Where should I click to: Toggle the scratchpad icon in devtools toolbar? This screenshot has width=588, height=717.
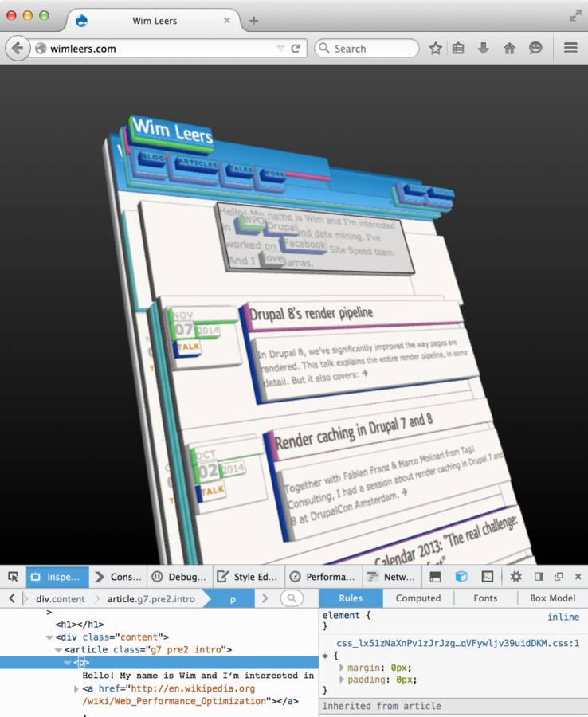pyautogui.click(x=488, y=577)
